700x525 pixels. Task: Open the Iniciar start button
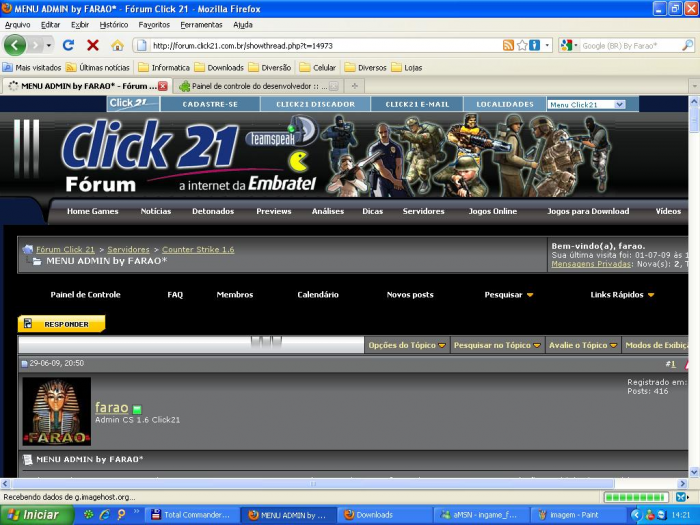(37, 515)
